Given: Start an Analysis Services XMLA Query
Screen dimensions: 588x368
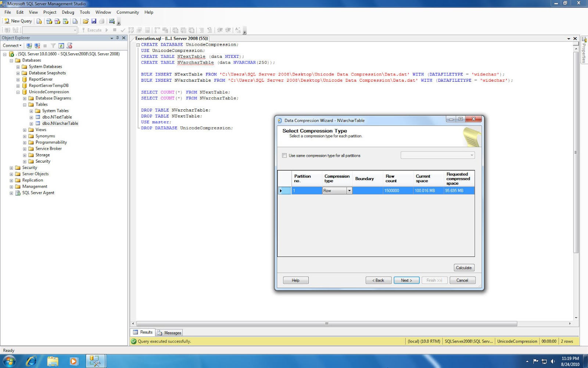Looking at the screenshot, I should pyautogui.click(x=65, y=21).
